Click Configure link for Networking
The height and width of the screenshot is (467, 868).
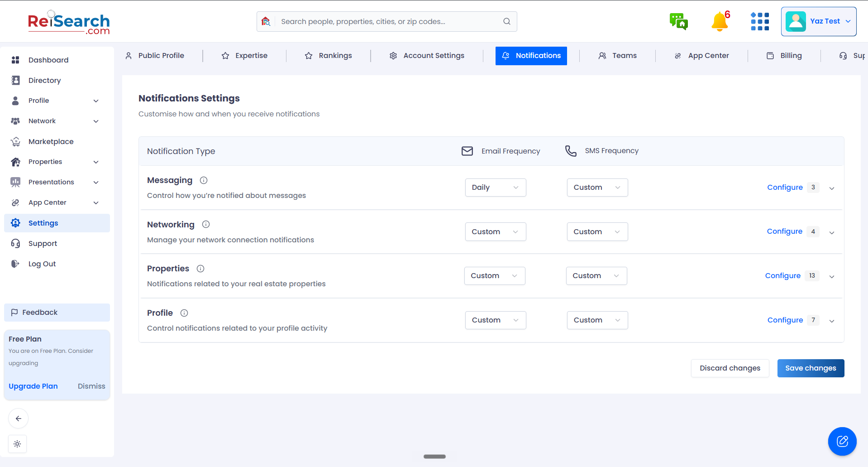[784, 231]
